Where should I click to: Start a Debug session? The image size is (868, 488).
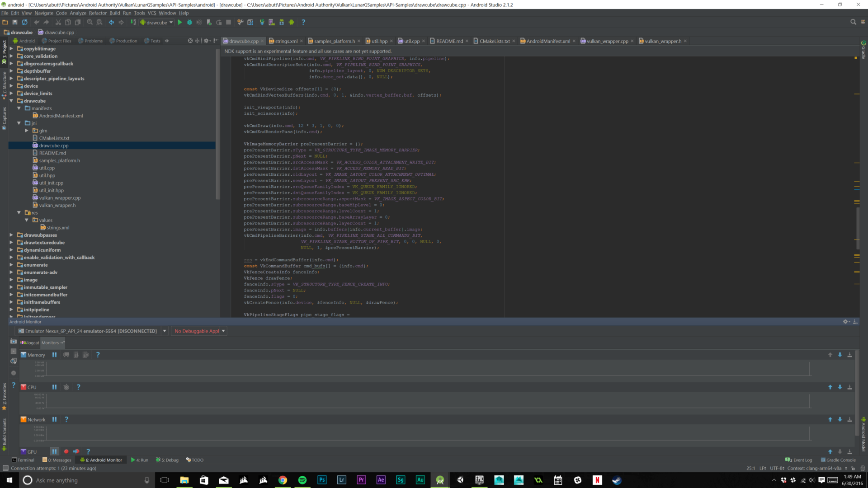[189, 22]
